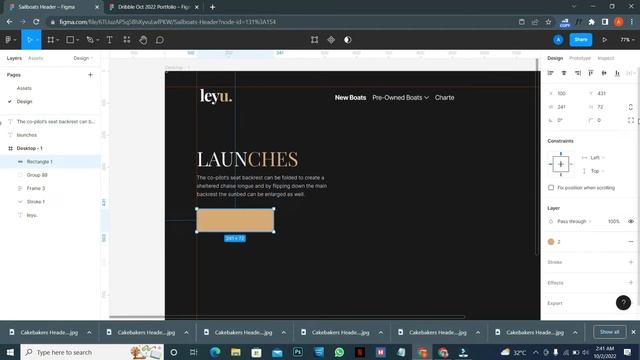Select the Assets page

point(24,88)
